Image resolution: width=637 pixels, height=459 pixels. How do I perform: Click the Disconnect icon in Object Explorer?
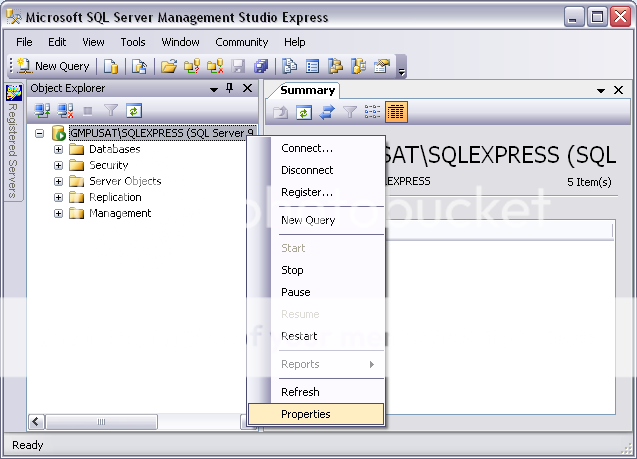65,110
